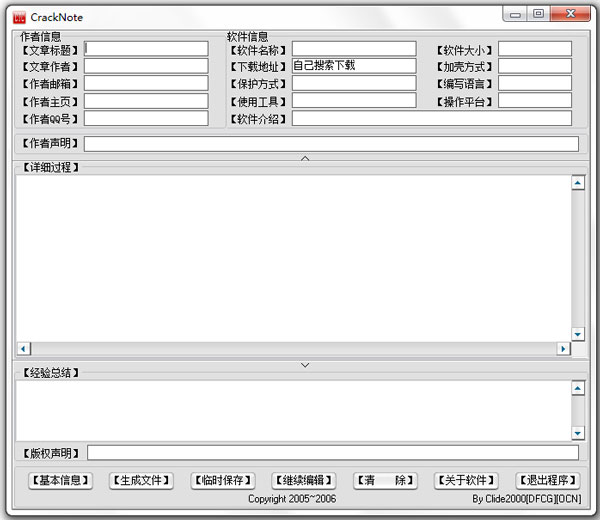
Task: Select the 【软件大小】 text field
Action: (x=535, y=49)
